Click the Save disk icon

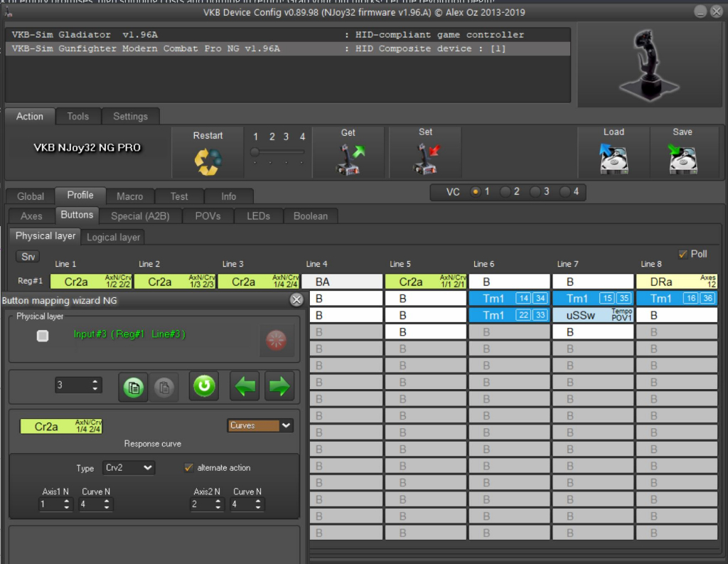682,159
